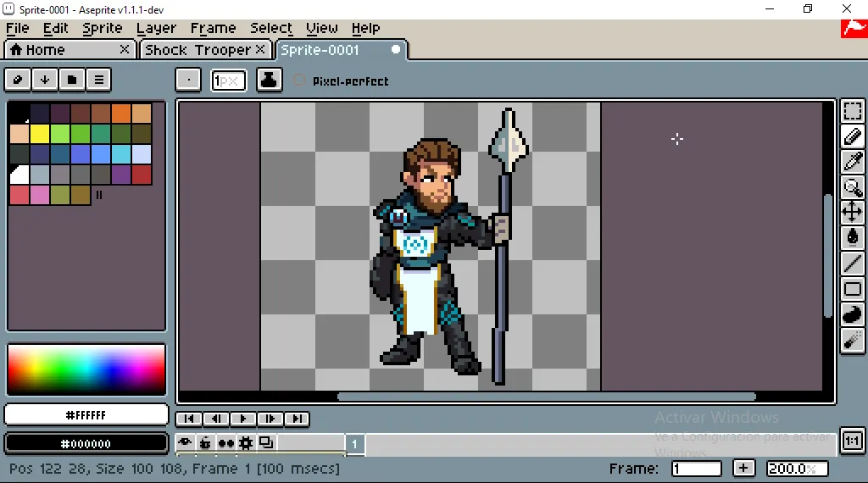This screenshot has width=868, height=483.
Task: Select the Line tool
Action: (853, 264)
